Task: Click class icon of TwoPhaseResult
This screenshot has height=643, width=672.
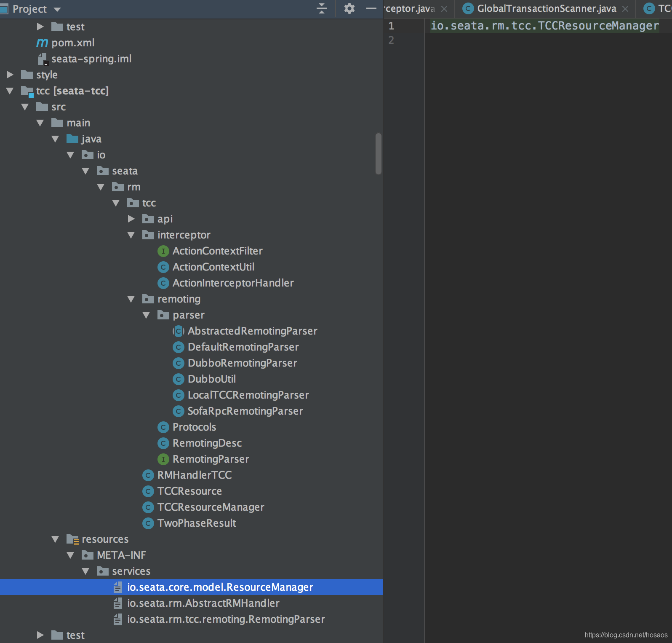Action: pyautogui.click(x=148, y=523)
